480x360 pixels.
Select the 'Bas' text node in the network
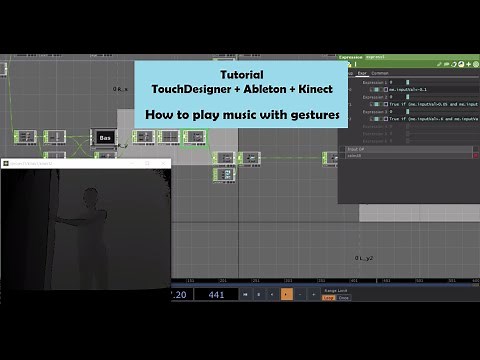point(105,138)
